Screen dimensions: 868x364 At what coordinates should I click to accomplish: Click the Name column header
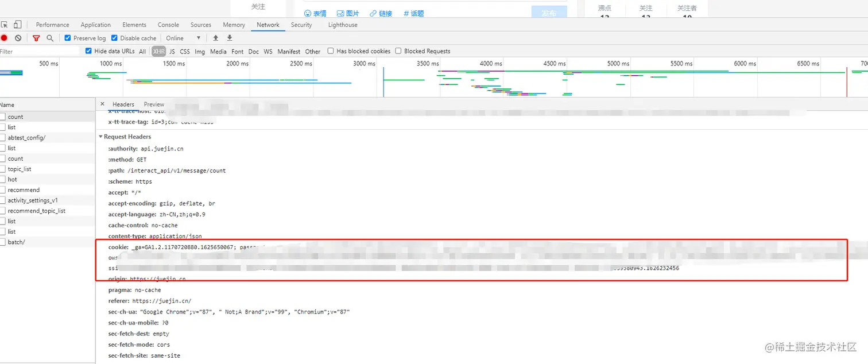click(x=48, y=105)
